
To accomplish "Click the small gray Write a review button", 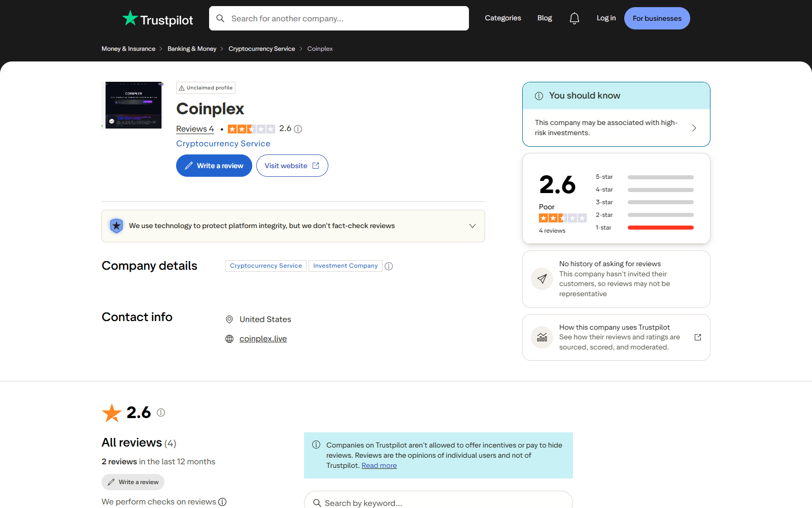I will point(133,482).
